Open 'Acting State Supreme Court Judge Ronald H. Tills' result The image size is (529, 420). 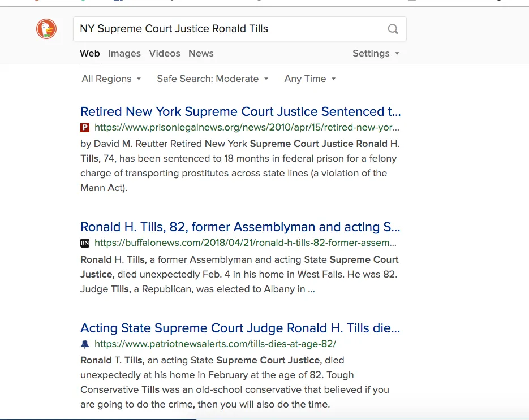tap(240, 328)
